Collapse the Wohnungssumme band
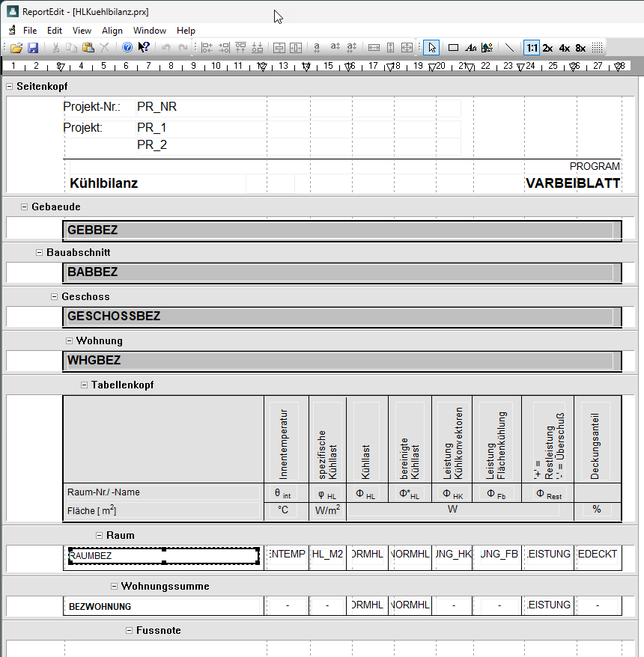The image size is (644, 657). pyautogui.click(x=114, y=586)
